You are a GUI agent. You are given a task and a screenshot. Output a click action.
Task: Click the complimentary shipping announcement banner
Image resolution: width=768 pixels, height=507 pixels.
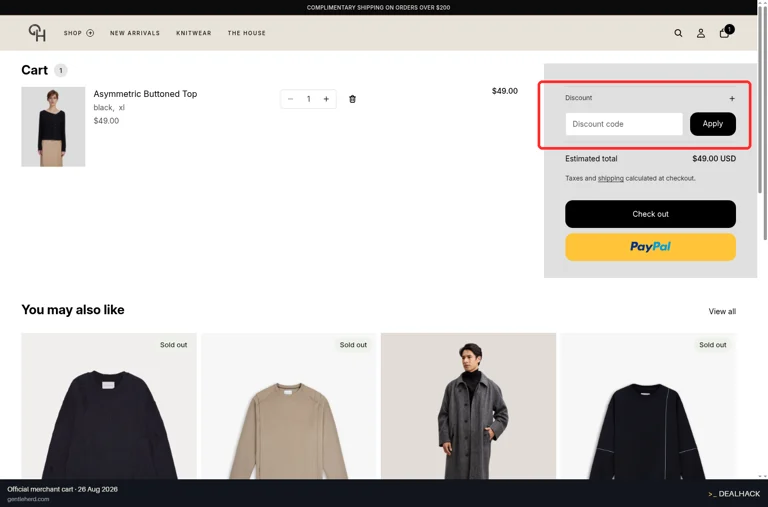[x=379, y=7]
